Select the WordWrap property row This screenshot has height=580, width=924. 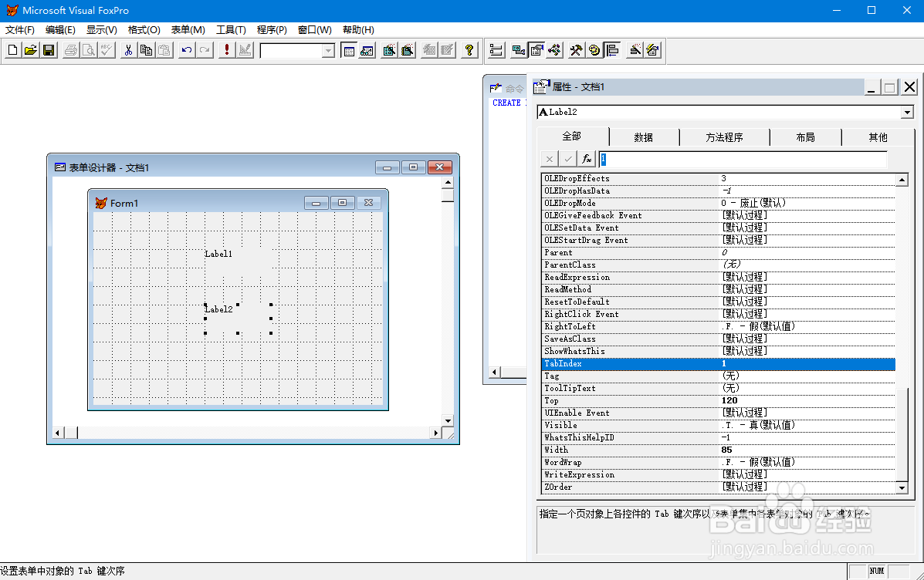[x=719, y=462]
